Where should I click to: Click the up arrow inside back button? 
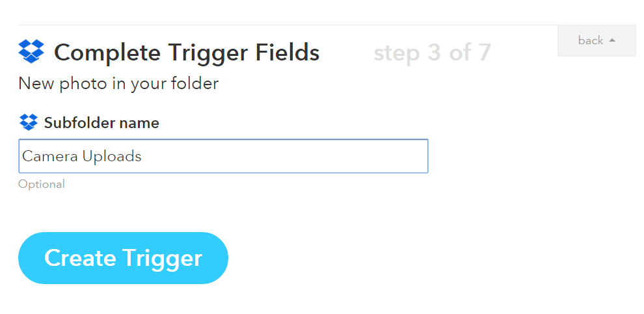[x=612, y=40]
